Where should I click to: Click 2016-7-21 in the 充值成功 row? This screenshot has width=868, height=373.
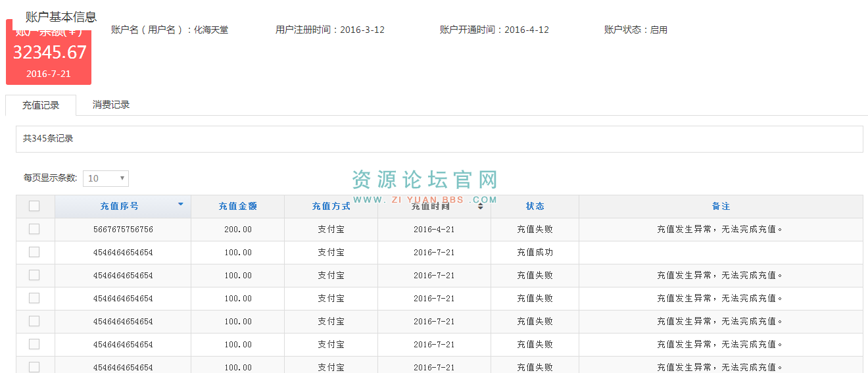434,253
